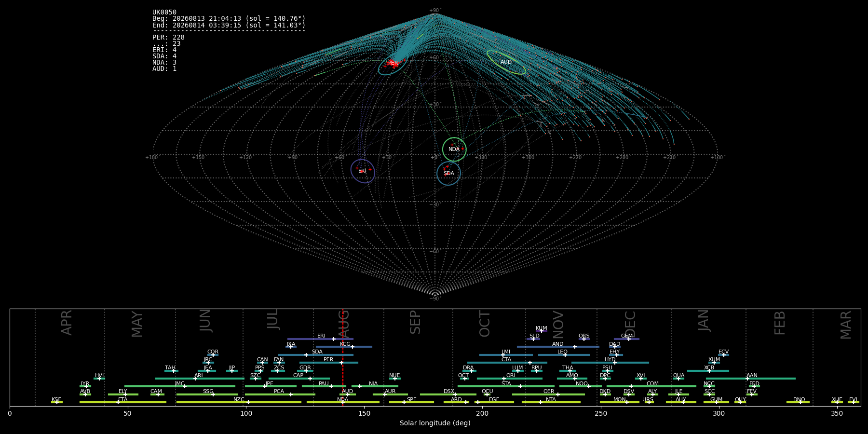Select the KUM shower marker

point(541,331)
